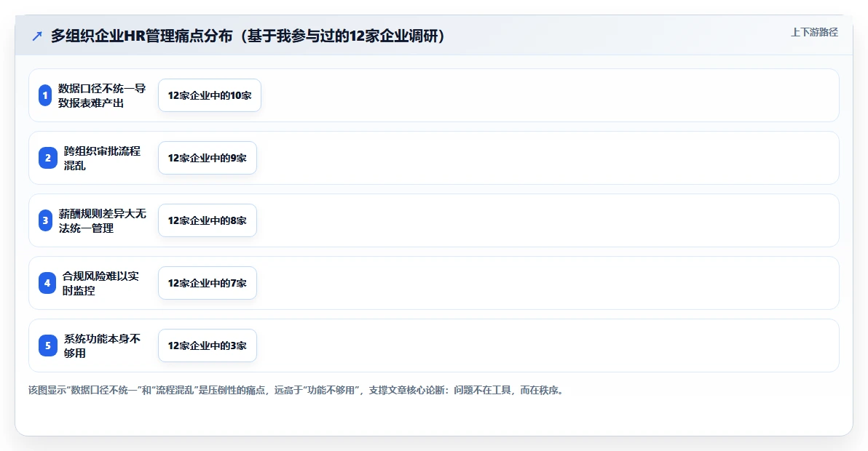Select the "12家企业中的10家" box

[x=209, y=95]
